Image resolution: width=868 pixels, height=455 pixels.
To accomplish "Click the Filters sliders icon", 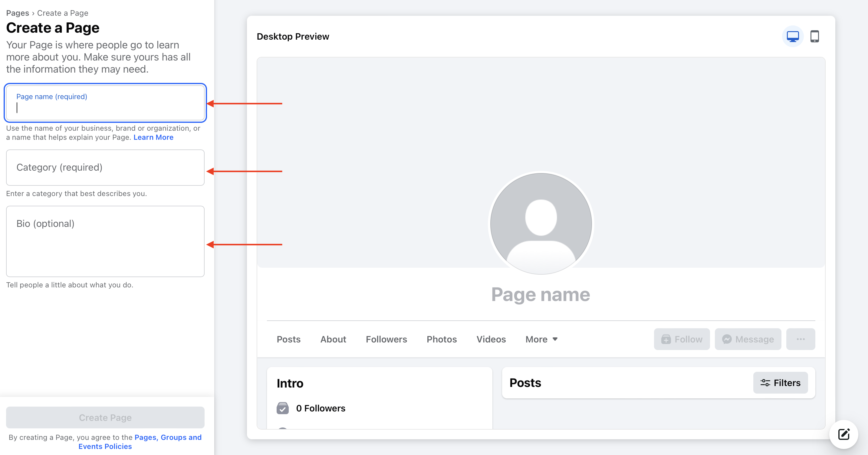I will (x=765, y=383).
